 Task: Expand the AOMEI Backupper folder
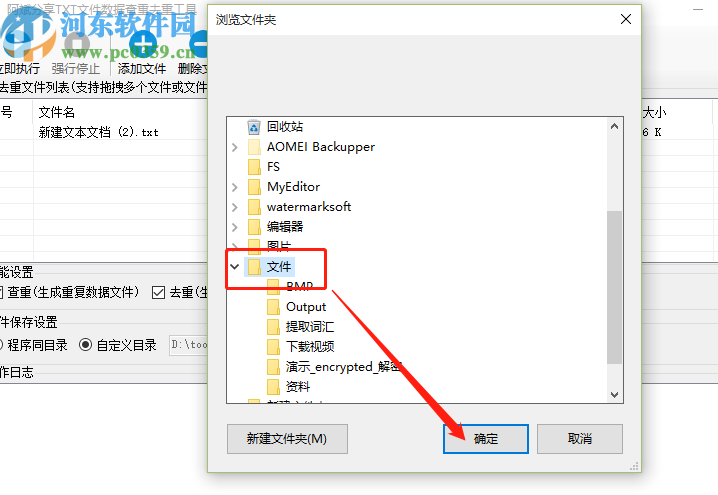click(235, 147)
